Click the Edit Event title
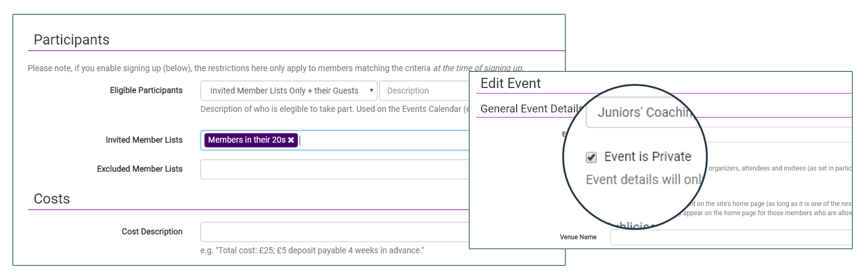Screen dimensions: 868x276 coord(510,83)
